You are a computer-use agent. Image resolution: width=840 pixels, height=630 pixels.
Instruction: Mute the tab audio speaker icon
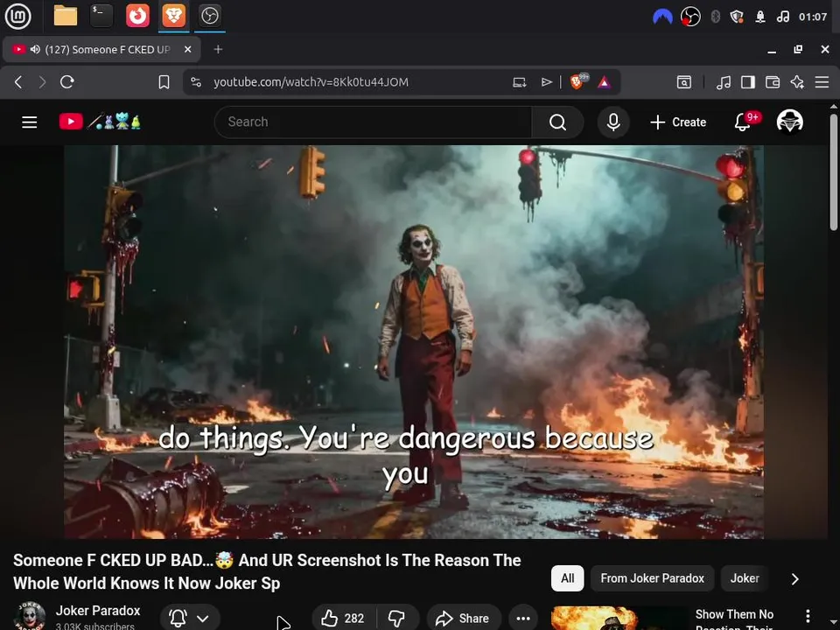coord(35,49)
